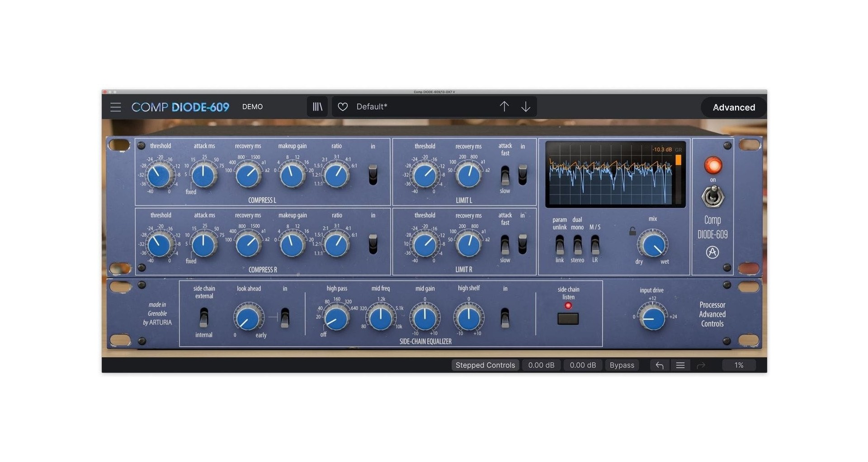This screenshot has height=462, width=868.
Task: Load next preset with down arrow
Action: tap(525, 107)
